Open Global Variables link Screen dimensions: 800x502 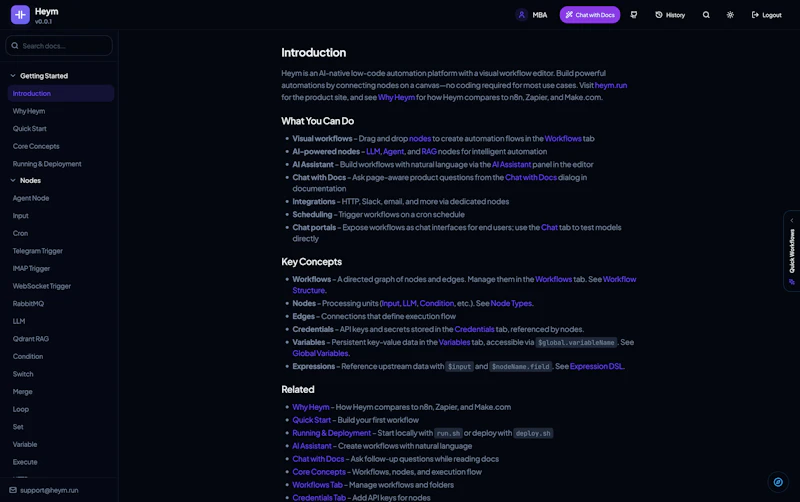[x=320, y=353]
